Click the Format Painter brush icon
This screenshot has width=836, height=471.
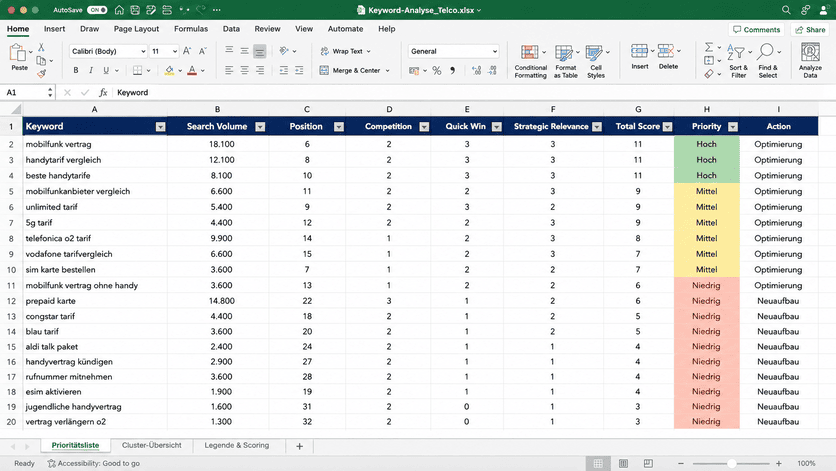click(x=41, y=73)
